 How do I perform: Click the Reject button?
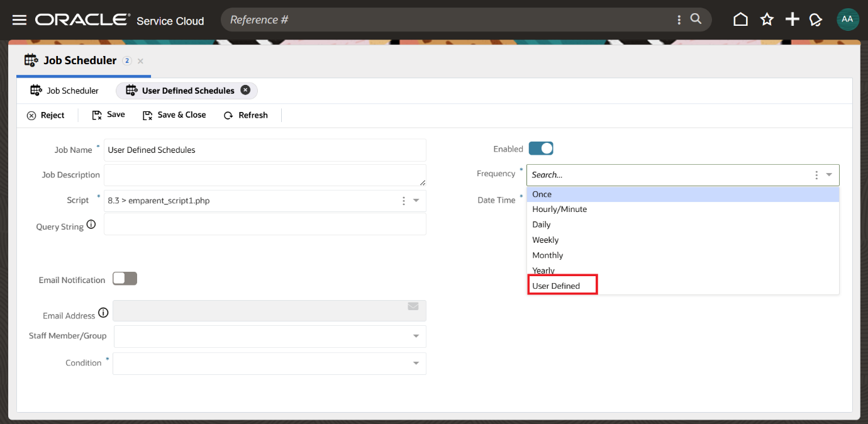(45, 115)
